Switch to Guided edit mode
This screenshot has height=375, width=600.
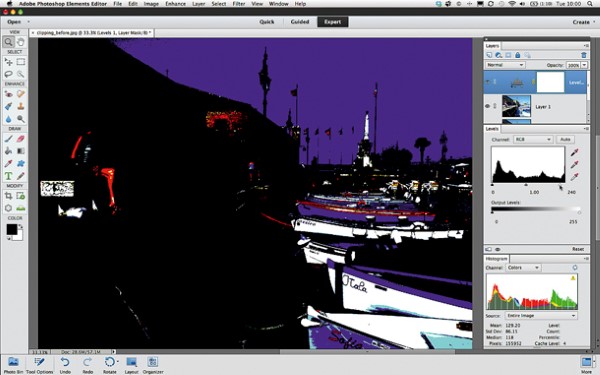pos(300,22)
